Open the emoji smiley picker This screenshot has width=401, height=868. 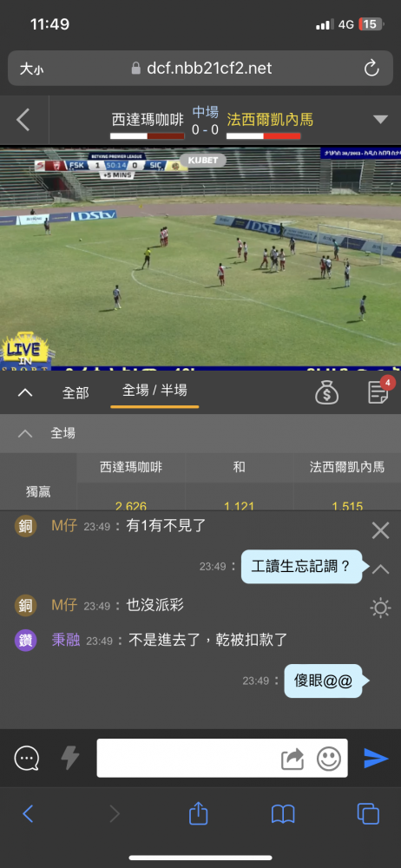click(329, 759)
